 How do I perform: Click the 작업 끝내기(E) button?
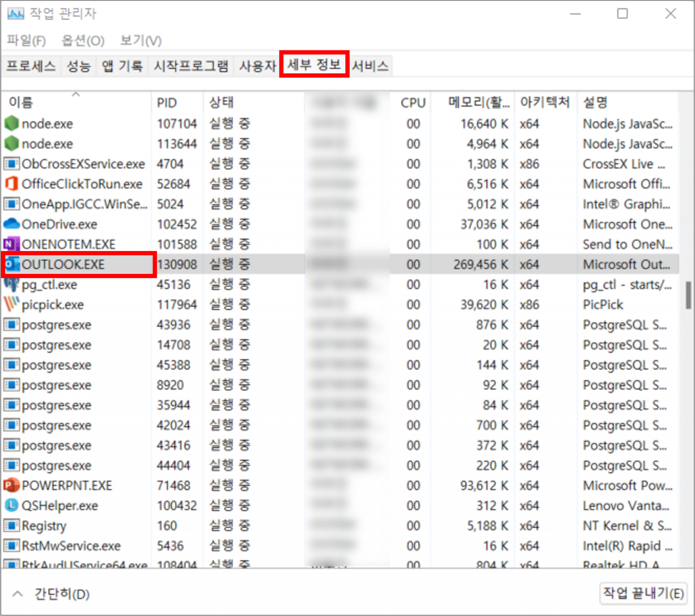pos(643,593)
